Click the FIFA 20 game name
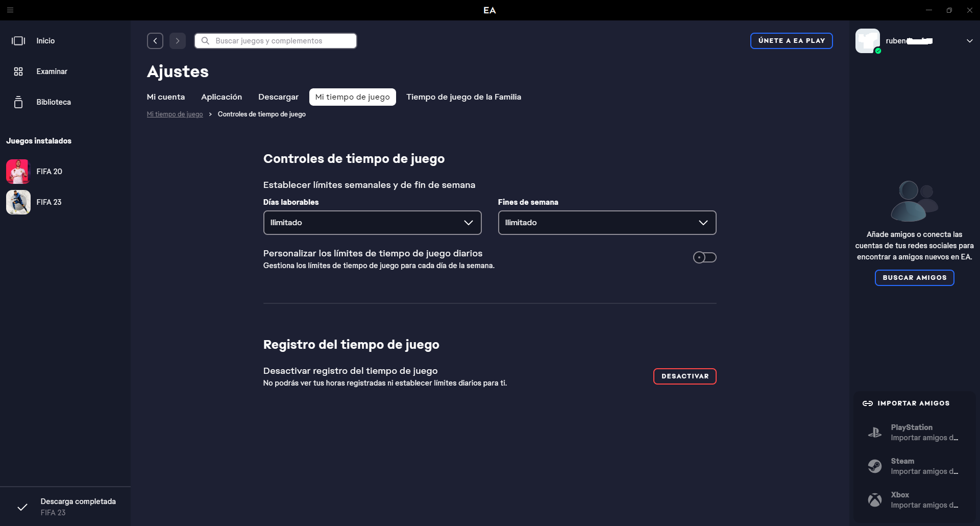This screenshot has height=526, width=980. click(x=49, y=172)
